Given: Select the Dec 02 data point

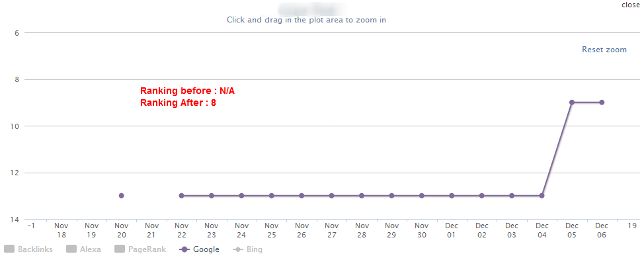Looking at the screenshot, I should (x=482, y=196).
